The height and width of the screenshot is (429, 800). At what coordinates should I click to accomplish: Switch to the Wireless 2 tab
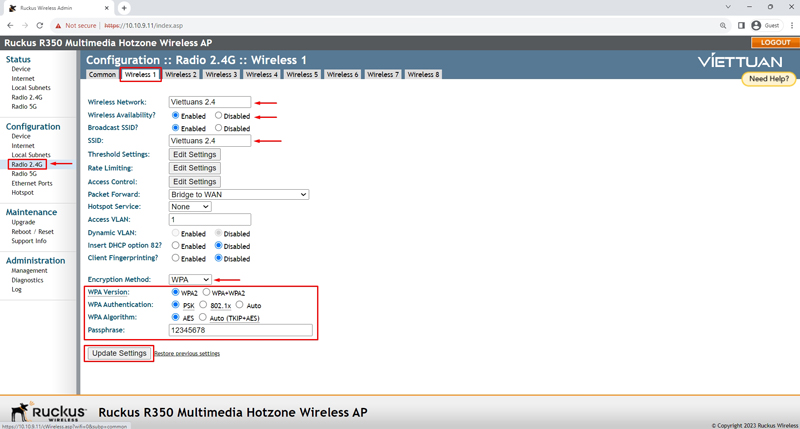pos(180,74)
